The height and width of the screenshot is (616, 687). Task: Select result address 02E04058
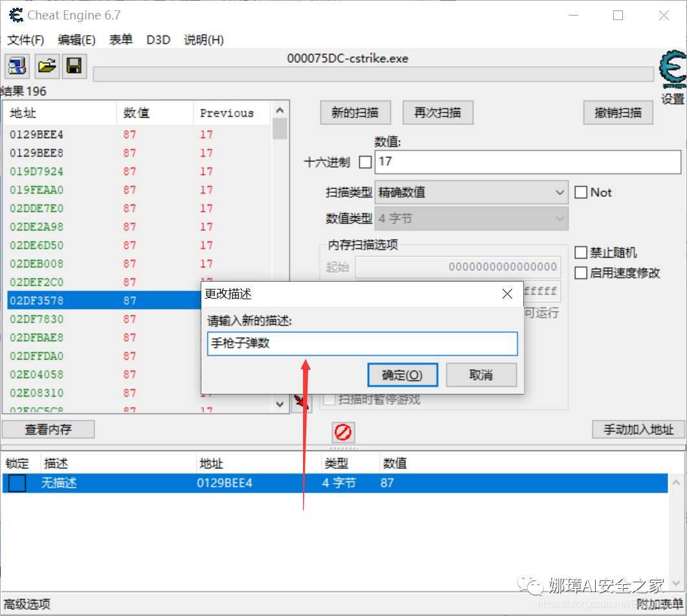(x=36, y=374)
